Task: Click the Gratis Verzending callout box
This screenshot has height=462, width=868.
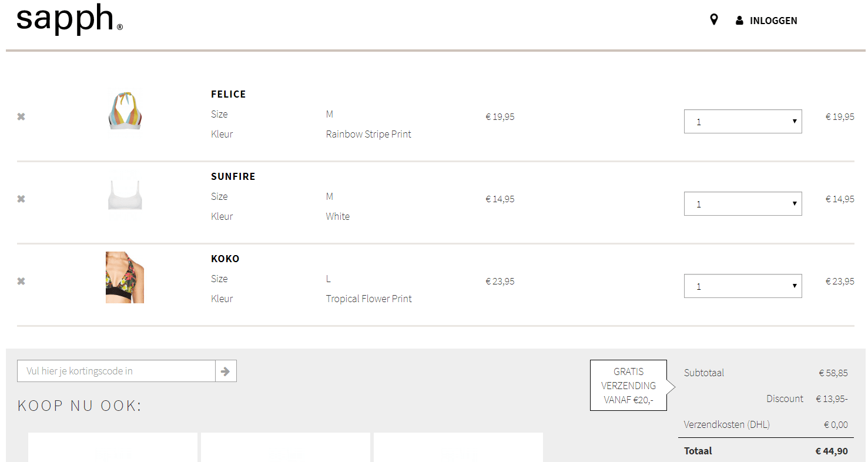Action: 628,386
